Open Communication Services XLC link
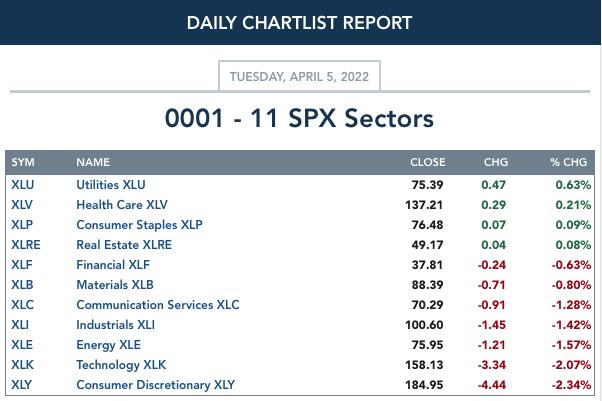602x401 pixels. 158,305
